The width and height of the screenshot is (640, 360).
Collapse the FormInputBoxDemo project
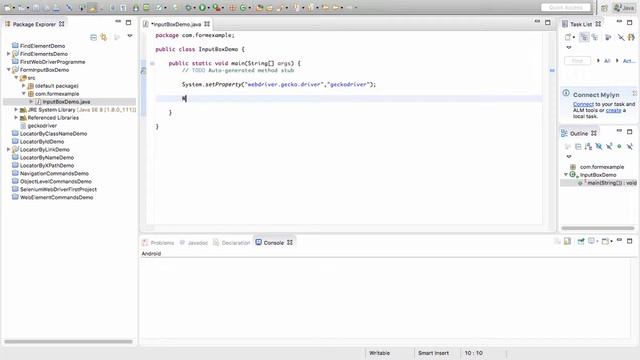[x=9, y=70]
